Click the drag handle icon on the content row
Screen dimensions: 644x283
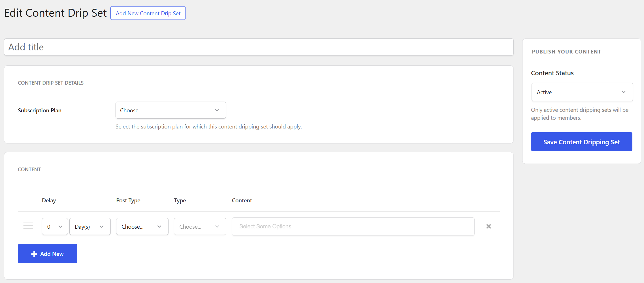(x=28, y=226)
